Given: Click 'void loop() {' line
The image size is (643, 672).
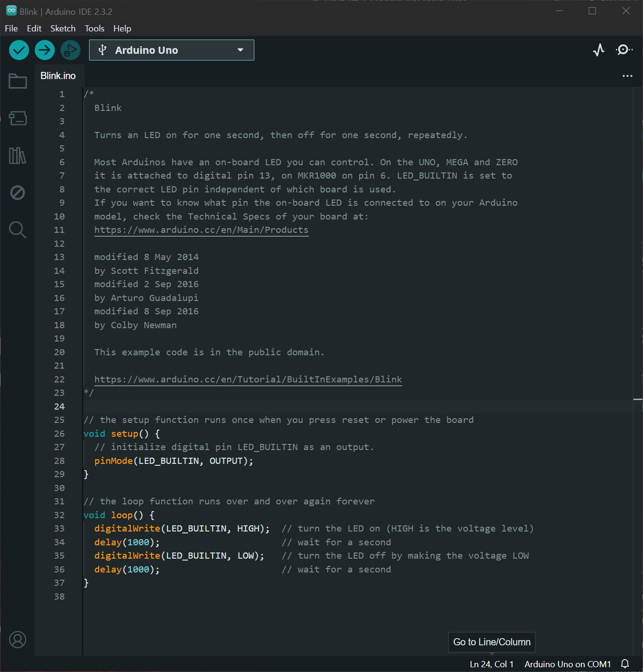Looking at the screenshot, I should (x=119, y=515).
